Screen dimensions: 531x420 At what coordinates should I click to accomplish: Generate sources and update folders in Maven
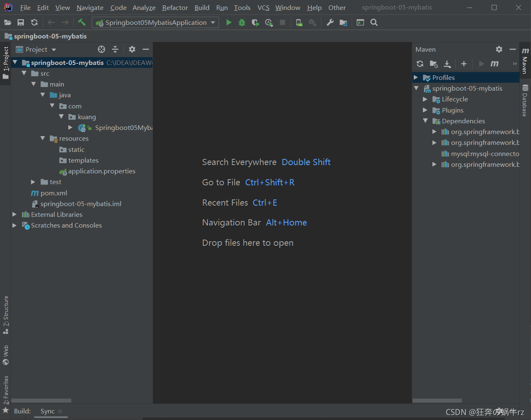click(434, 64)
